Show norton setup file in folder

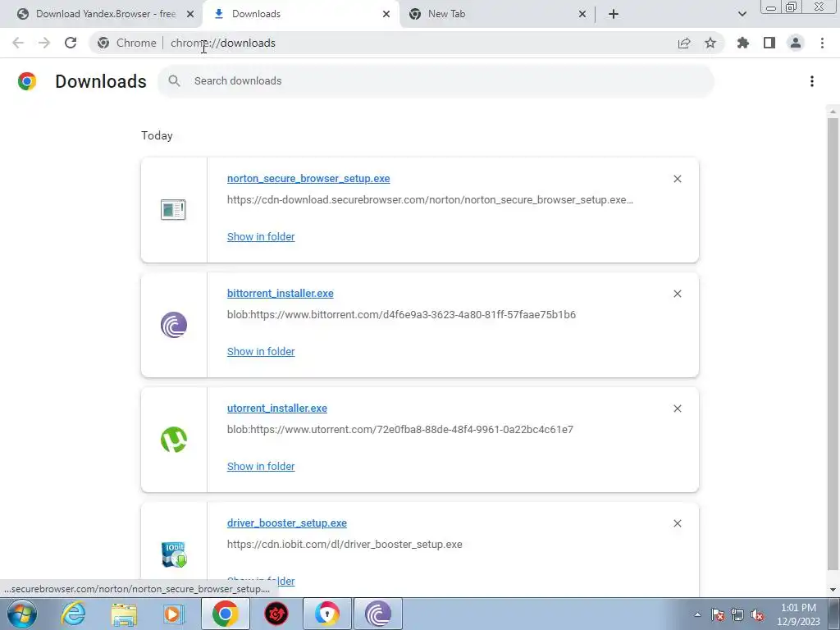click(x=261, y=237)
